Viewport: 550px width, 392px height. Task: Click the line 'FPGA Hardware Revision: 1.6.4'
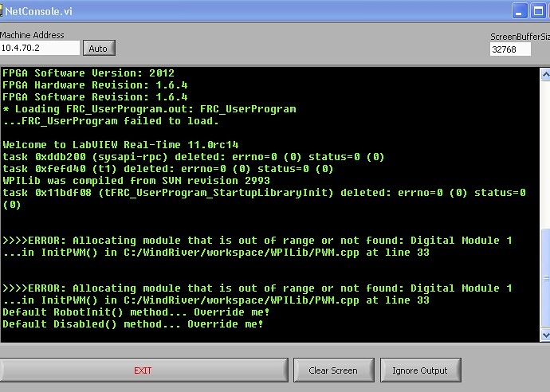[95, 84]
